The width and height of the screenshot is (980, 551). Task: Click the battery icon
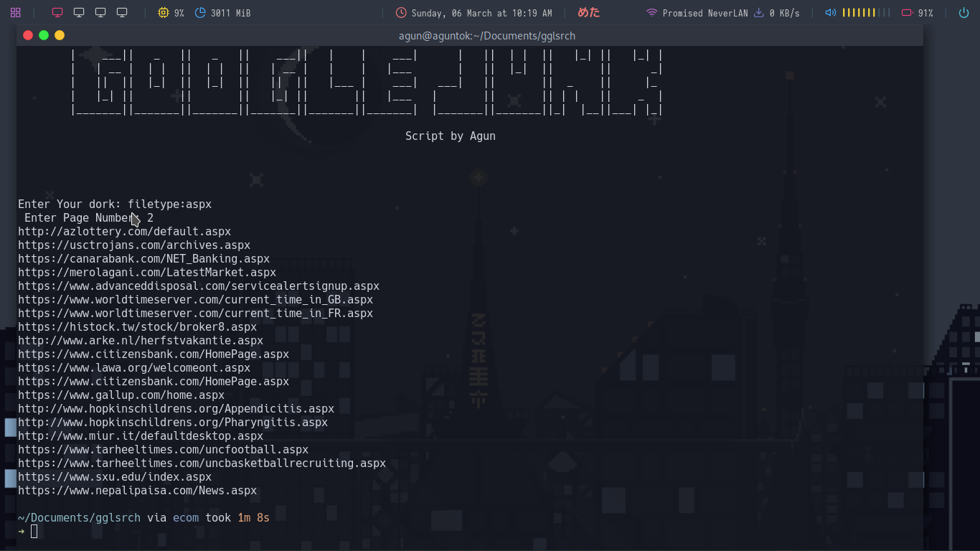tap(907, 13)
